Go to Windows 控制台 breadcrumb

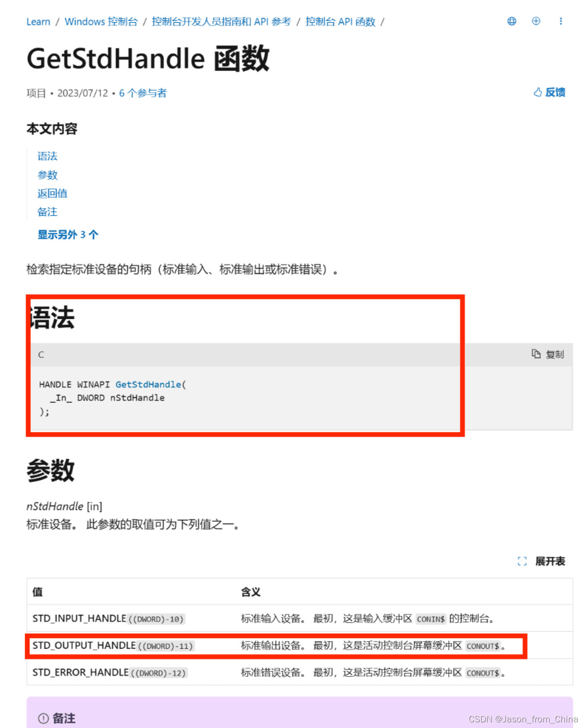[x=101, y=22]
